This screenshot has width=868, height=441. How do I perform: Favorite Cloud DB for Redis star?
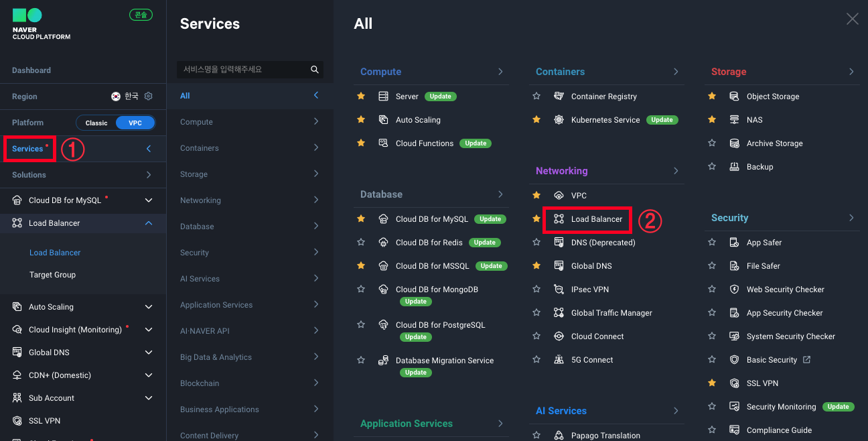361,242
